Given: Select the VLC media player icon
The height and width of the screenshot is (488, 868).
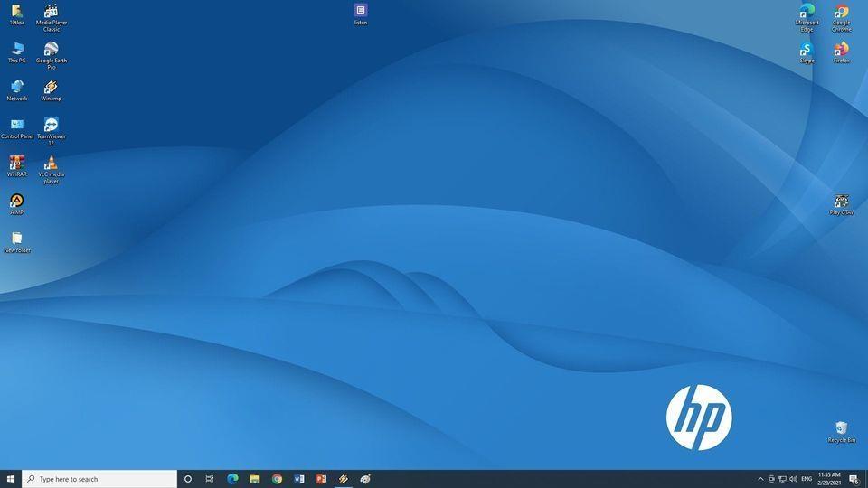Looking at the screenshot, I should coord(51,169).
